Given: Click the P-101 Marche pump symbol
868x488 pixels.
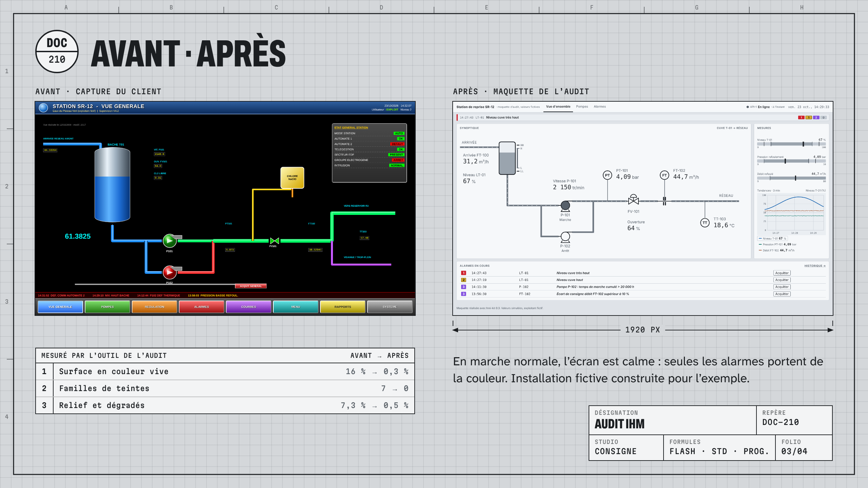Looking at the screenshot, I should point(565,206).
